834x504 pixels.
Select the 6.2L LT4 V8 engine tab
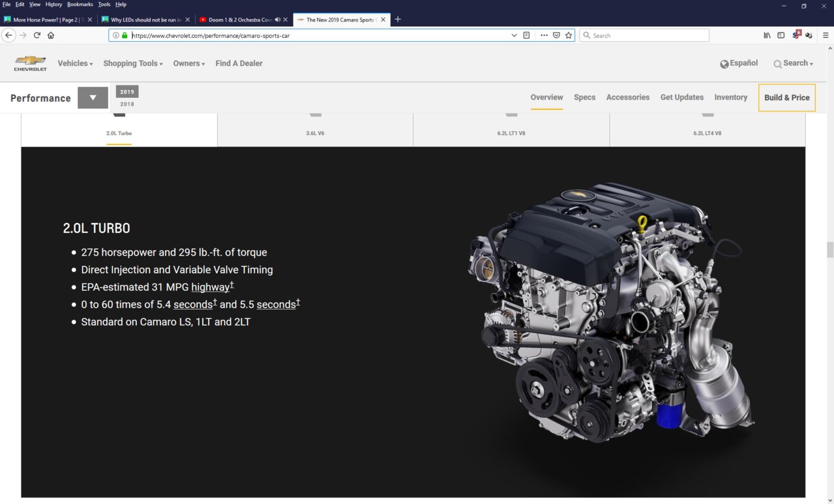[707, 129]
